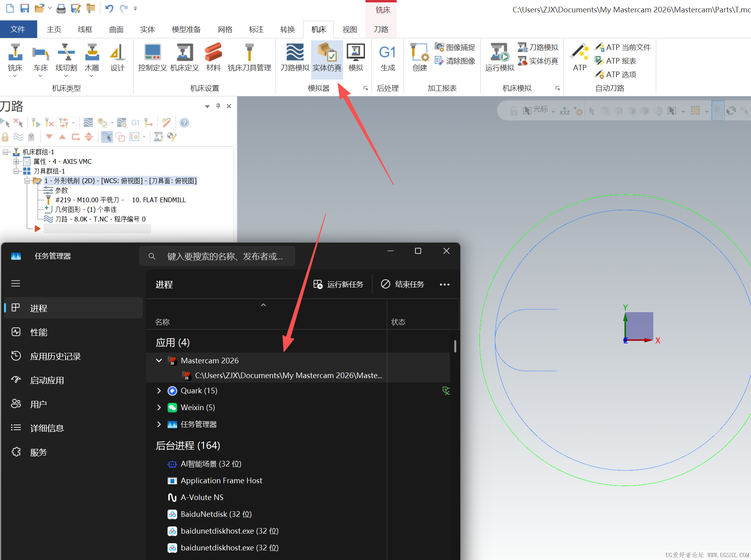Open 性能 page in Task Manager
The width and height of the screenshot is (751, 560).
coord(73,332)
